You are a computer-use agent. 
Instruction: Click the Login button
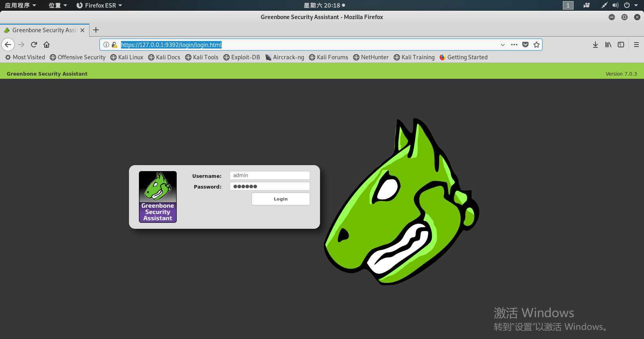281,199
